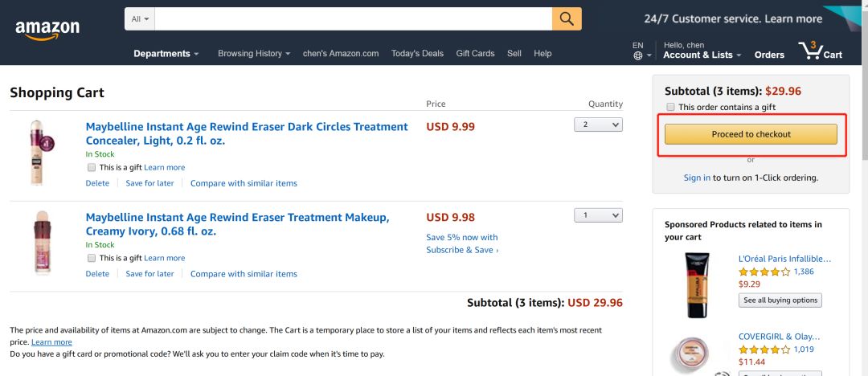This screenshot has height=376, width=868.
Task: Expand the 'All' search category dropdown
Action: point(140,18)
